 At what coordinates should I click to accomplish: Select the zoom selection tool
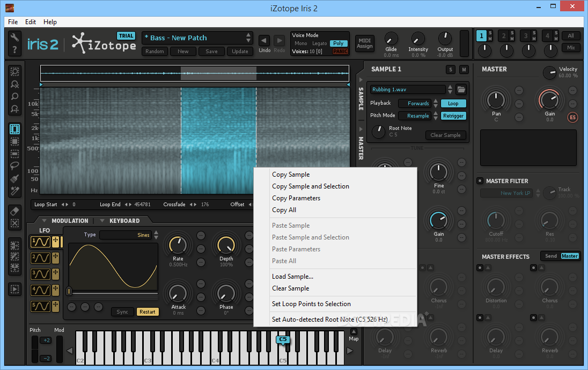[14, 71]
